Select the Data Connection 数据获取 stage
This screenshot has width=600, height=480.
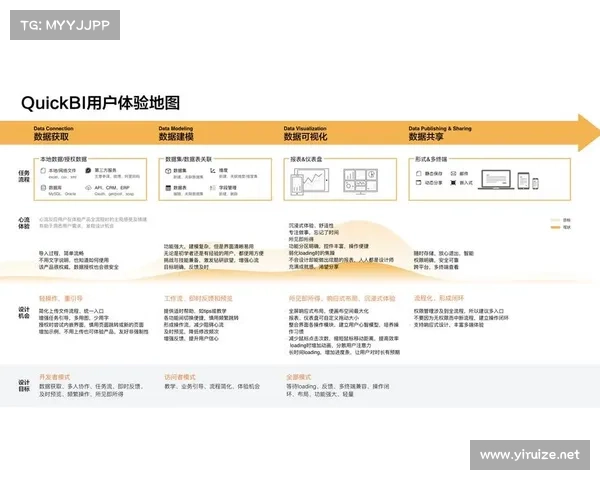[53, 133]
